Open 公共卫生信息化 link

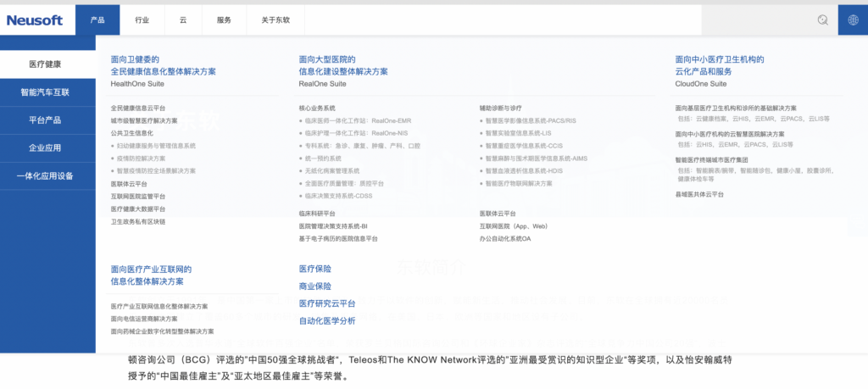pyautogui.click(x=131, y=133)
